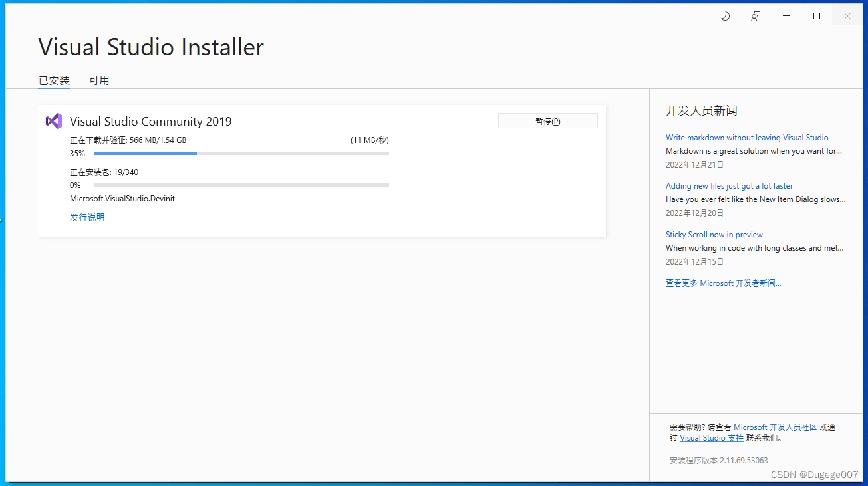868x486 pixels.
Task: Click installer version 2.11.69.53063 text
Action: (x=719, y=460)
